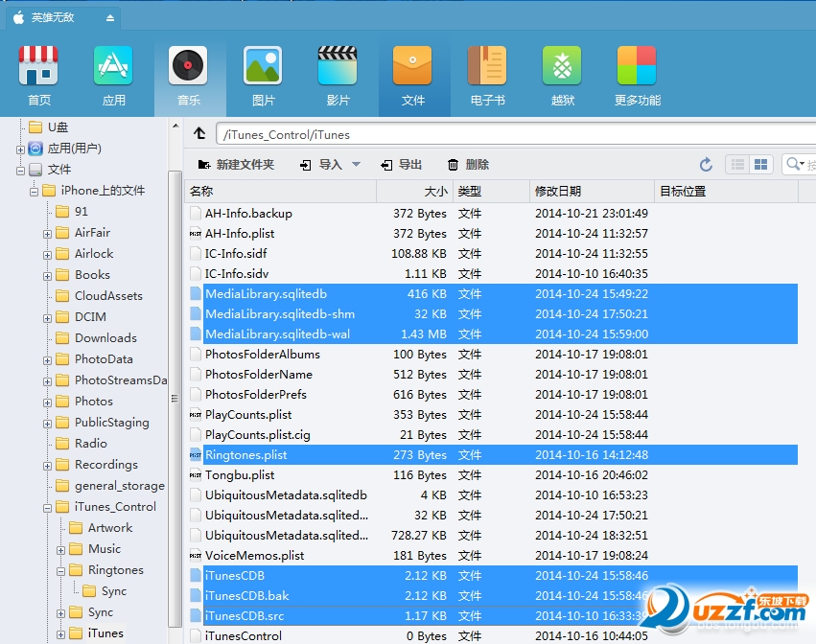The height and width of the screenshot is (644, 816).
Task: Expand the Music folder node
Action: pyautogui.click(x=60, y=550)
